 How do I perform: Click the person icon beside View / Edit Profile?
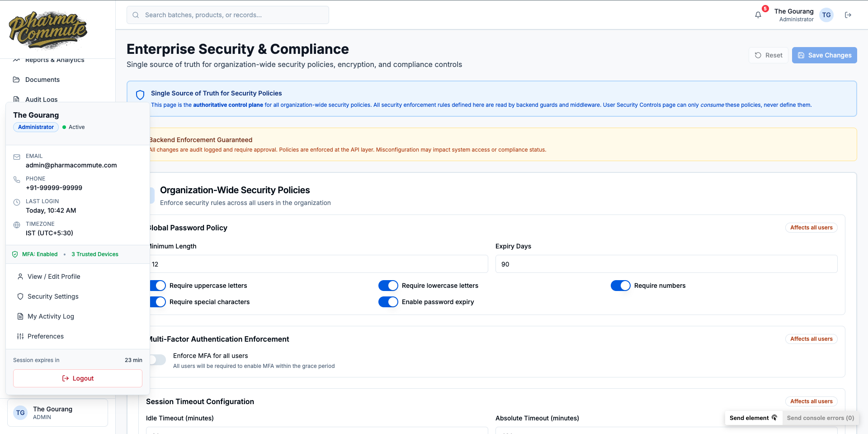coord(20,277)
